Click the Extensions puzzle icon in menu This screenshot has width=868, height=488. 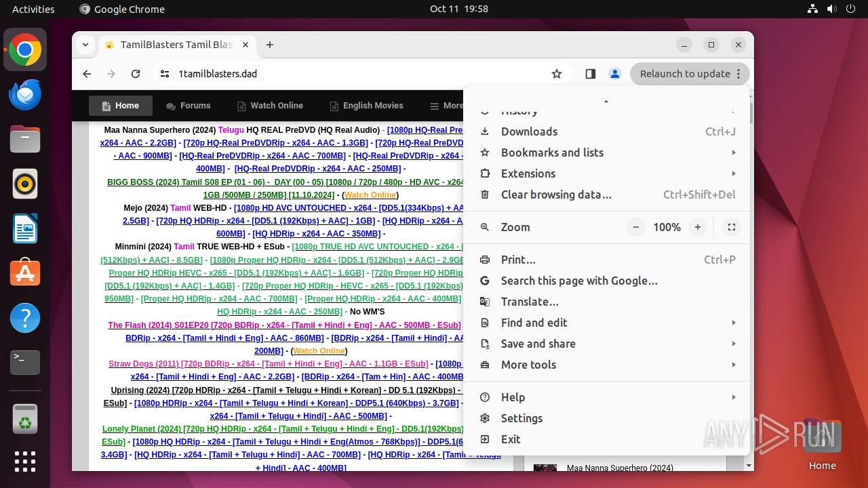(x=485, y=174)
